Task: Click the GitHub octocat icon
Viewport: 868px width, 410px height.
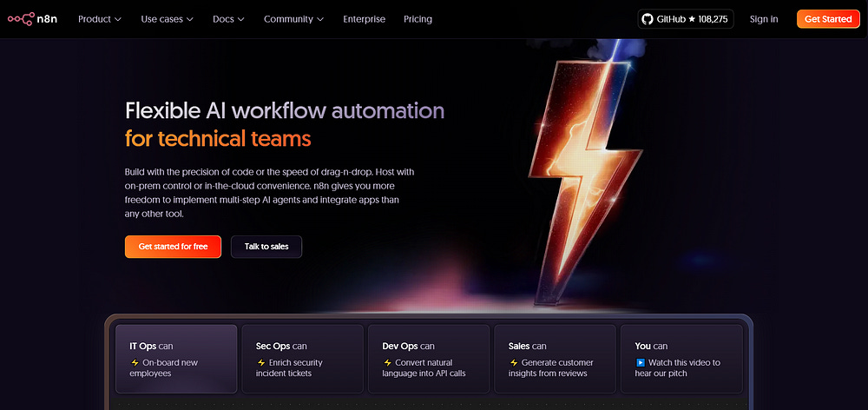Action: click(x=648, y=19)
